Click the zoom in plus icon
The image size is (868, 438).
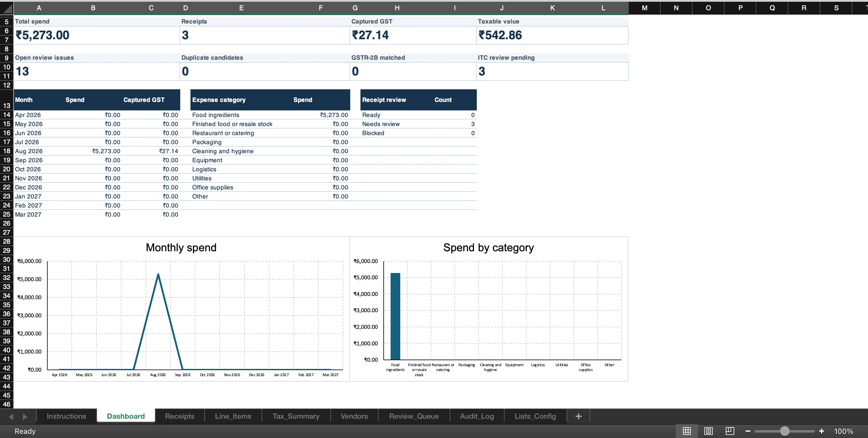pyautogui.click(x=822, y=431)
